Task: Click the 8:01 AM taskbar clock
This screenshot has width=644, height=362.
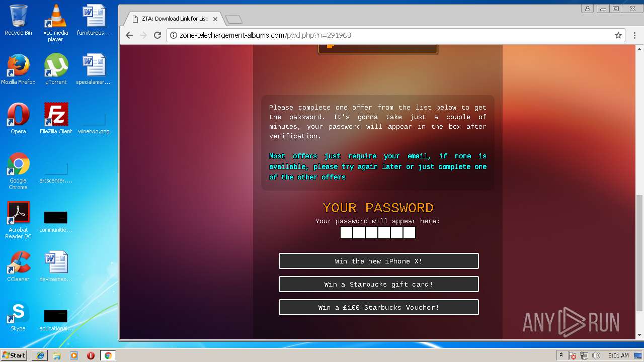Action: coord(618,355)
